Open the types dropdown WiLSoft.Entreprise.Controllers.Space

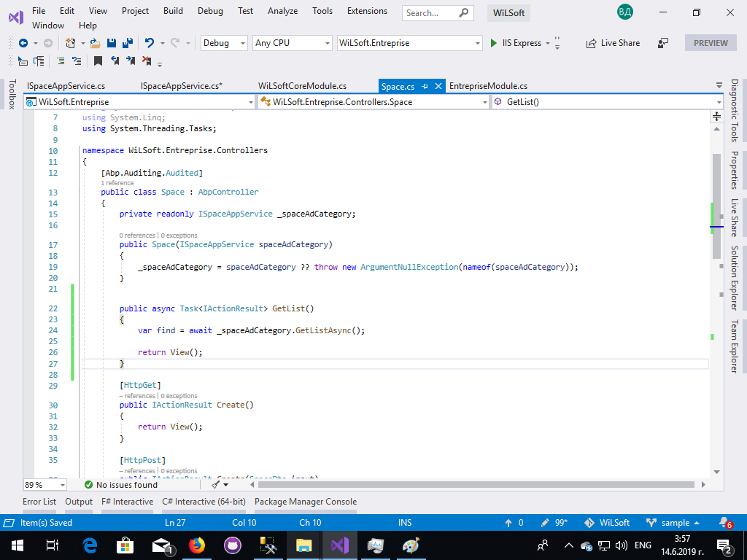click(373, 102)
